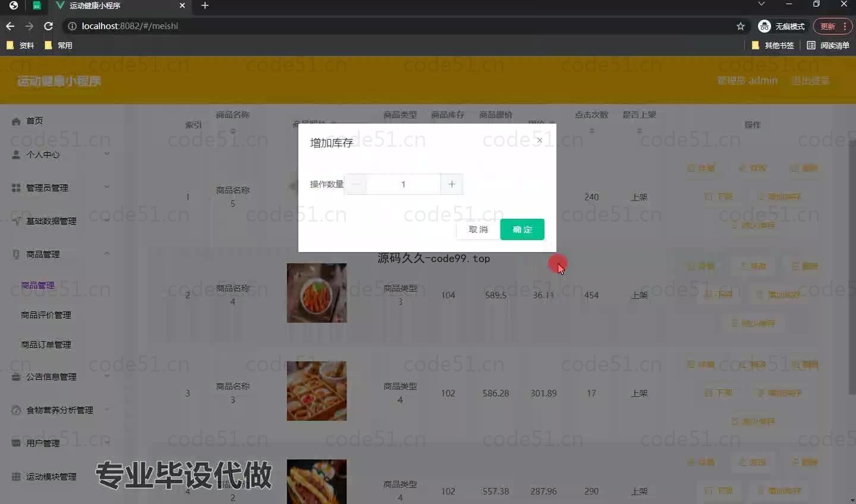856x504 pixels.
Task: Click 详情 in the 商品名称 3 row
Action: point(701,364)
